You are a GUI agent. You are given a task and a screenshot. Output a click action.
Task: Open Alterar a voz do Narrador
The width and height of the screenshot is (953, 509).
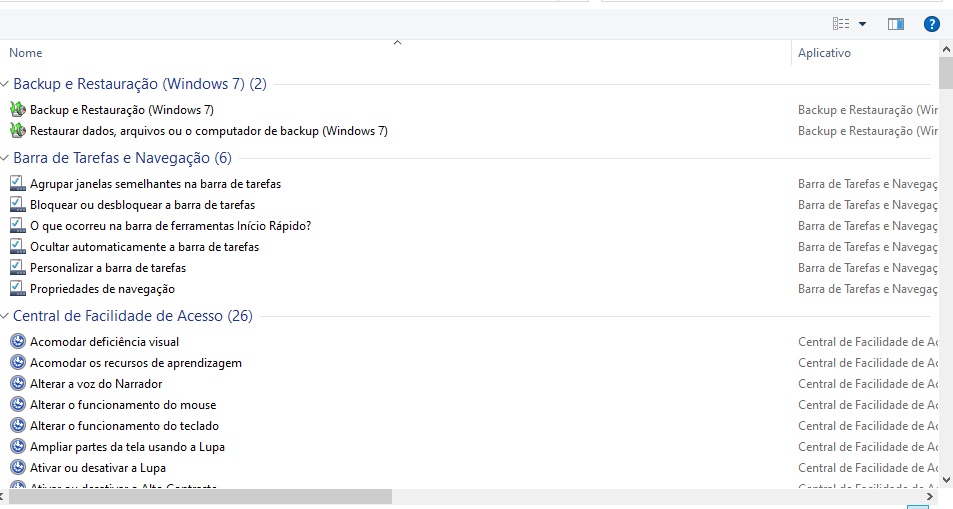96,384
